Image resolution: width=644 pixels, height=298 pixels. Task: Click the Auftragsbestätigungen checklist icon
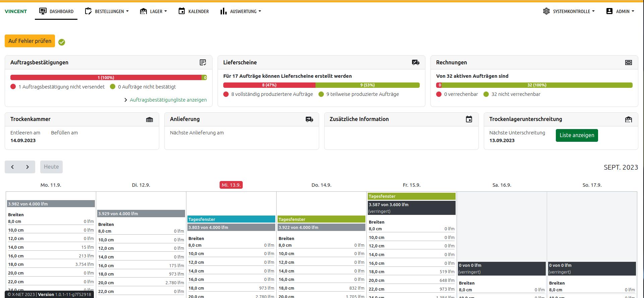(x=203, y=62)
